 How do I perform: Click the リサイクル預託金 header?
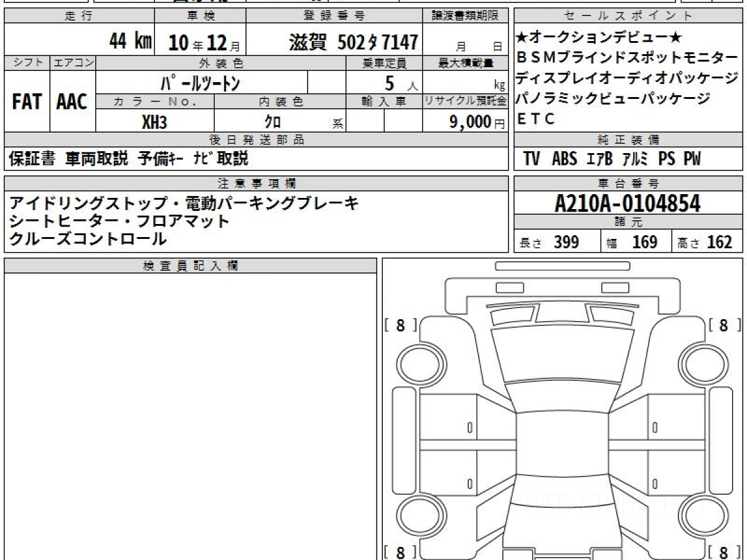tap(466, 101)
